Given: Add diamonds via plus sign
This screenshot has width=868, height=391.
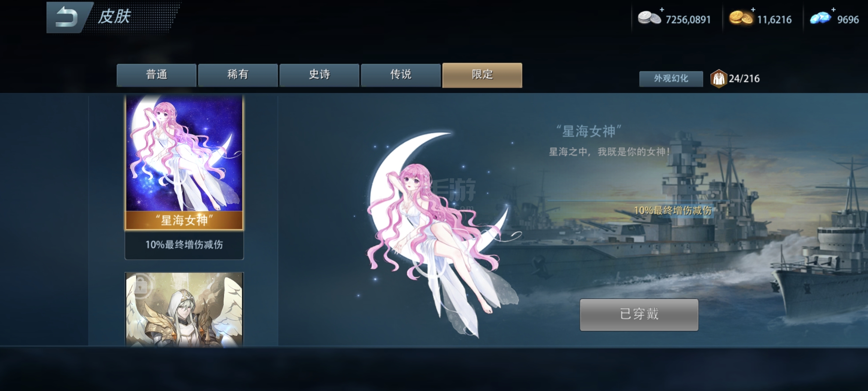Looking at the screenshot, I should tap(833, 9).
